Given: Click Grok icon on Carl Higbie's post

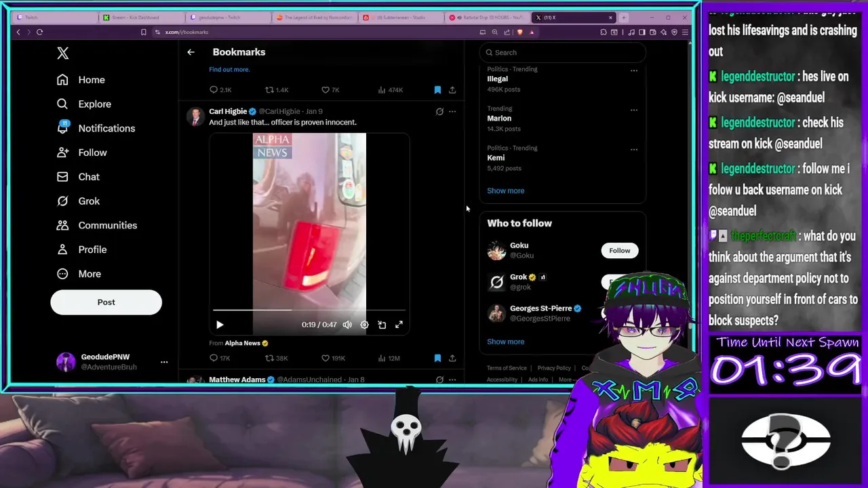Looking at the screenshot, I should pyautogui.click(x=439, y=112).
